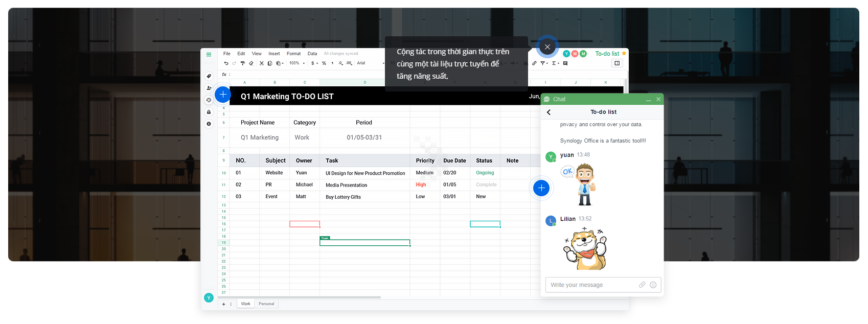Click the cut scissors icon
The image size is (868, 324).
(262, 63)
